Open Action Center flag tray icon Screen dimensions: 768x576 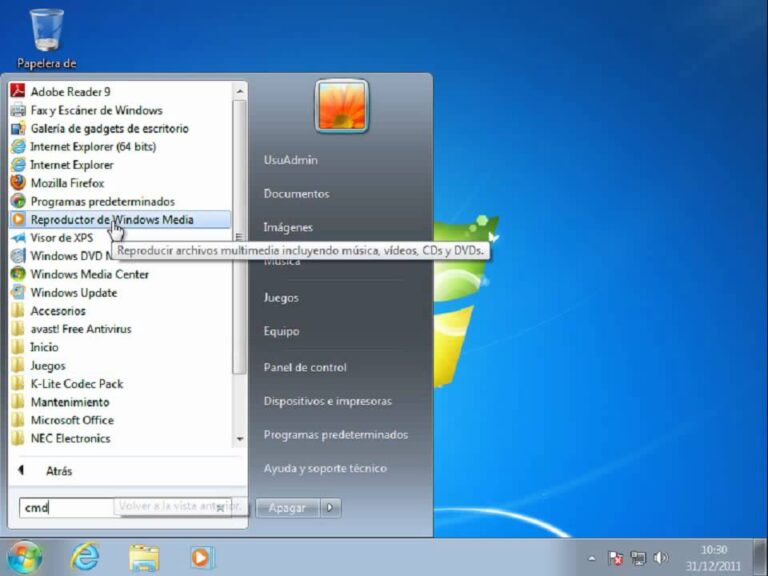tap(615, 558)
